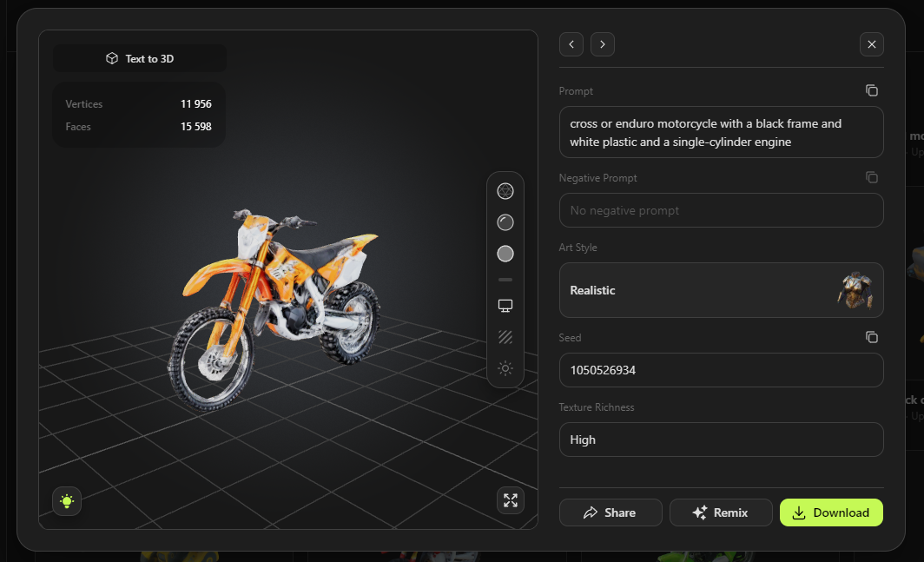Toggle the diagonal stripes background icon

[x=505, y=337]
